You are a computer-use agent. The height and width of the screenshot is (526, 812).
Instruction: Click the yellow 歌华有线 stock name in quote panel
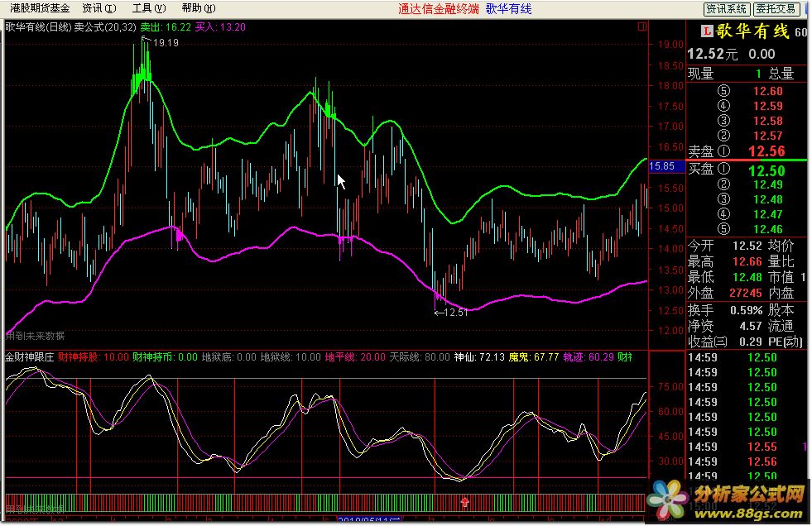[x=753, y=31]
